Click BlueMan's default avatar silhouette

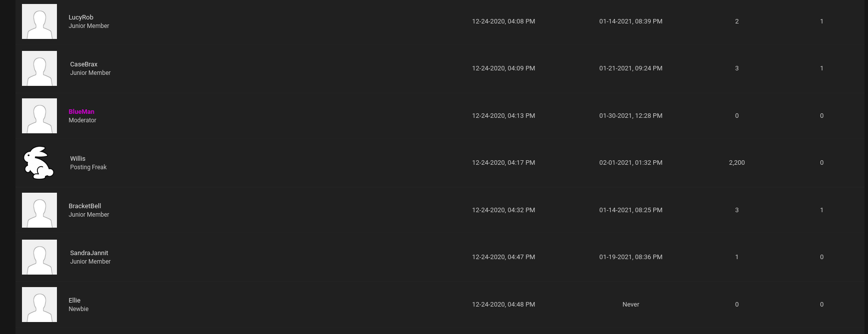(39, 116)
